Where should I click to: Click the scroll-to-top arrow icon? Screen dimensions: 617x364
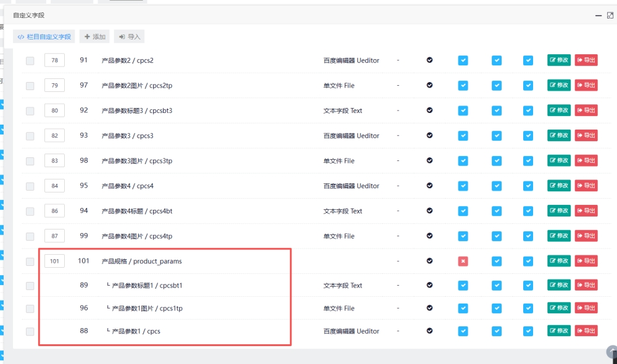pyautogui.click(x=611, y=352)
